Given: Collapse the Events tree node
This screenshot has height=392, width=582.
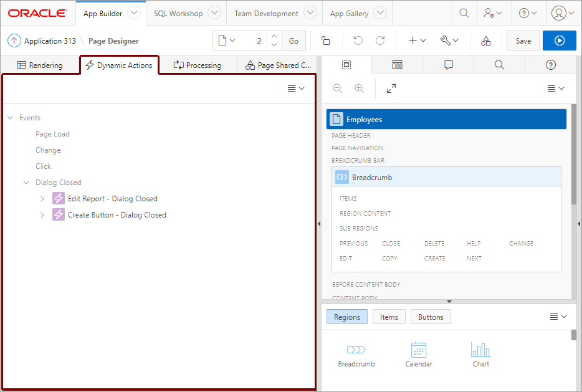Looking at the screenshot, I should (10, 118).
